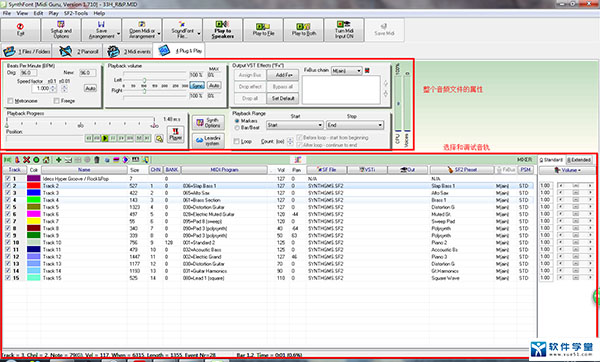The image size is (600, 362).
Task: Enable the Loop checkbox
Action: tap(236, 141)
